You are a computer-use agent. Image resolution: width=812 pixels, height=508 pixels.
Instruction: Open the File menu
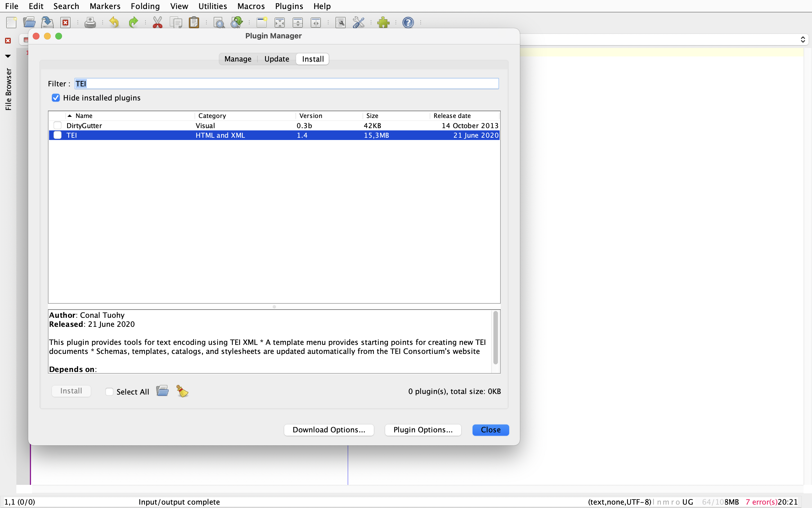(x=12, y=6)
